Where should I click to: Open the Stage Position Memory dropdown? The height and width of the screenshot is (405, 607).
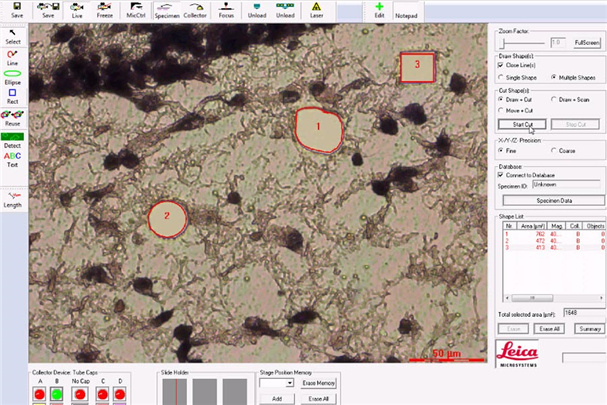pos(288,383)
